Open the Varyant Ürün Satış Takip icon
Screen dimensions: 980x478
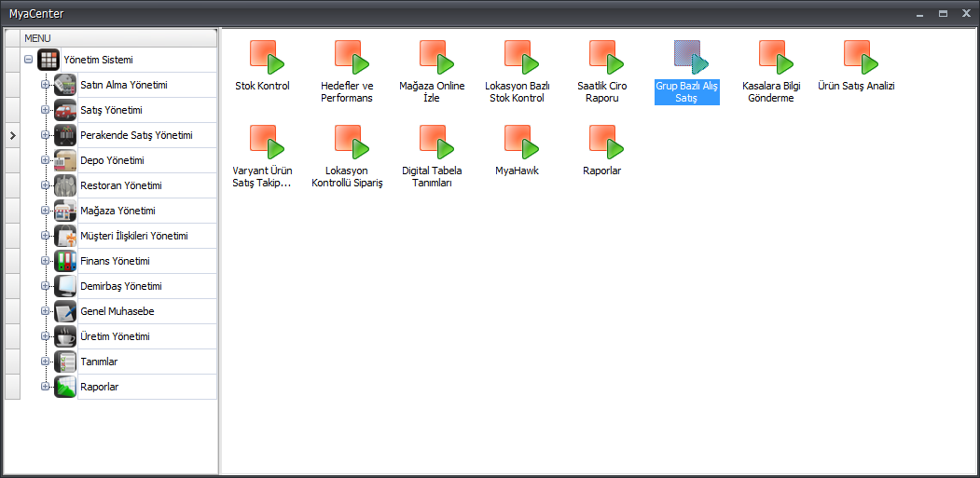pos(267,142)
